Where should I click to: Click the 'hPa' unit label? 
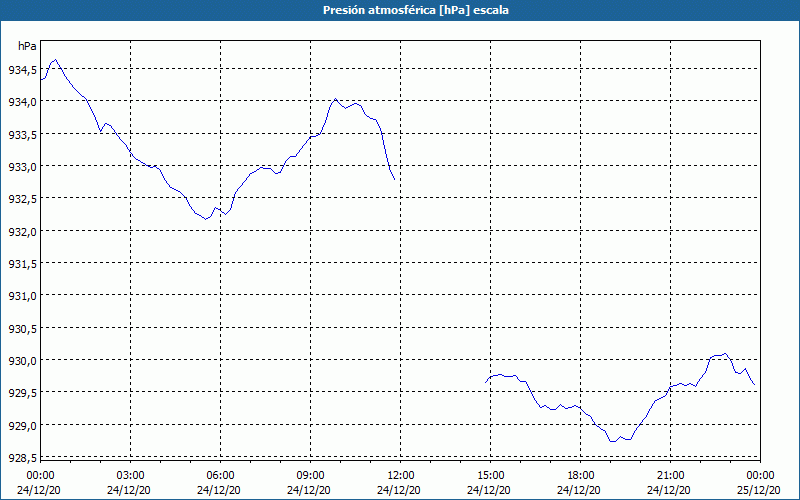[x=27, y=46]
